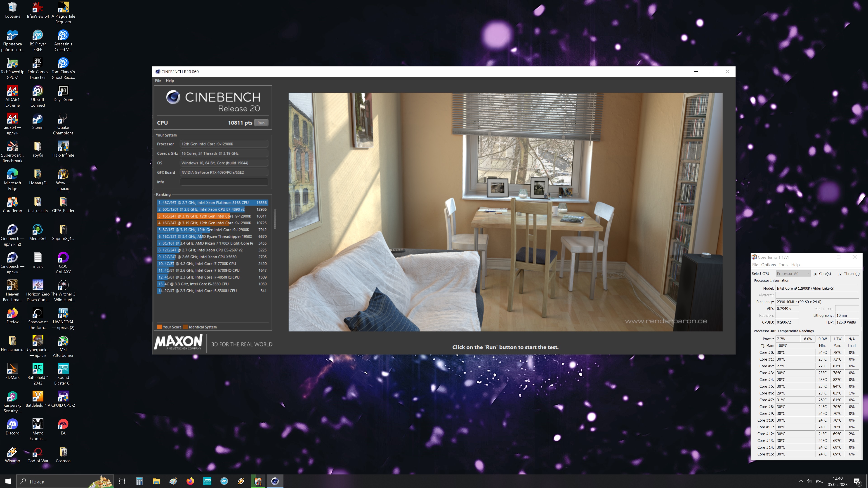Open Firefox from the taskbar

(x=190, y=481)
